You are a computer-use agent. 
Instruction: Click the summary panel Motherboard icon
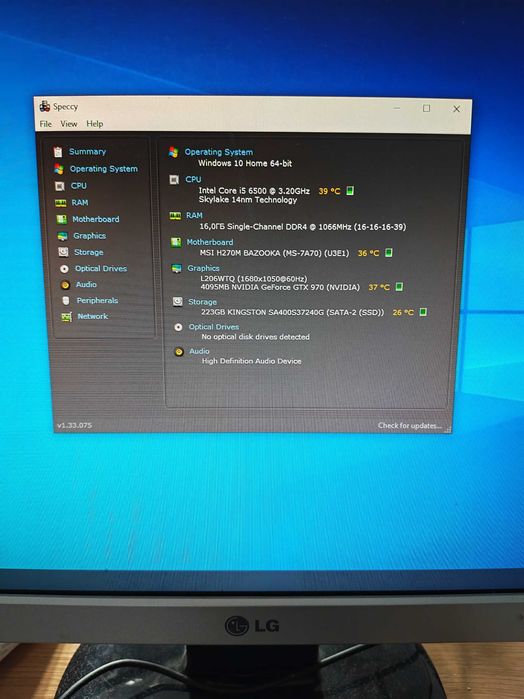coord(176,243)
